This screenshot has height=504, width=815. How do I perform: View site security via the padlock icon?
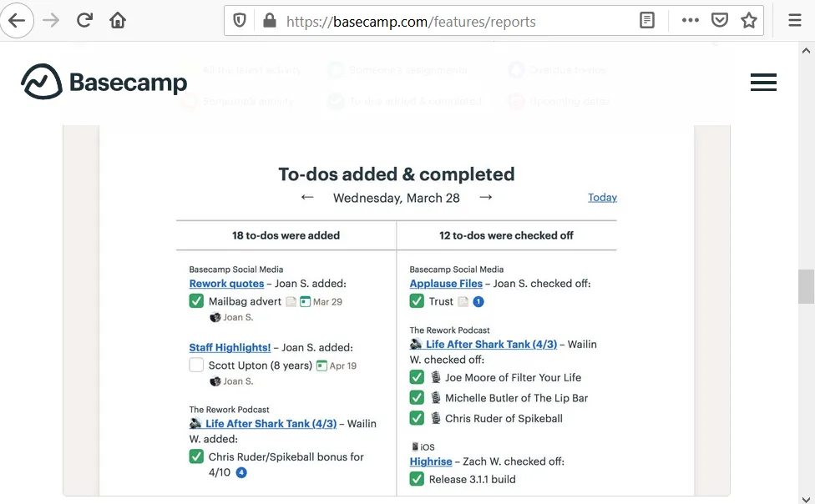click(x=269, y=21)
